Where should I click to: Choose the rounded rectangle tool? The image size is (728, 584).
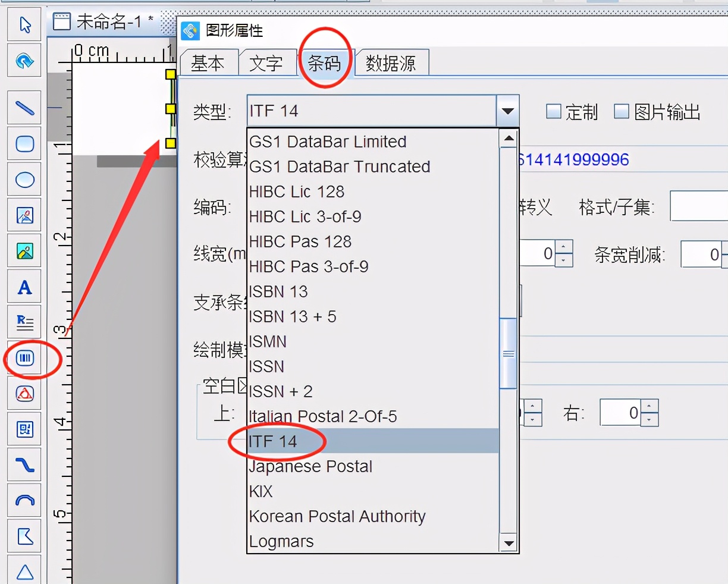coord(25,144)
